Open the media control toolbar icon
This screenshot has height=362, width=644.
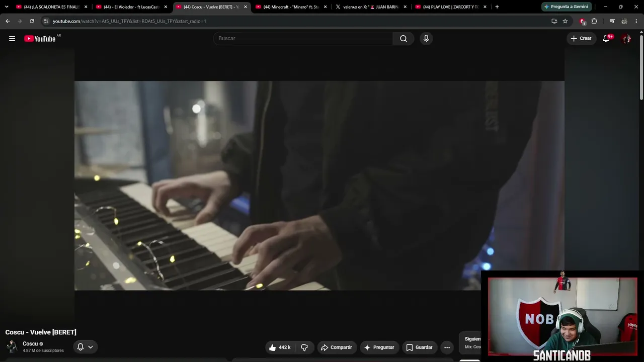(x=612, y=21)
